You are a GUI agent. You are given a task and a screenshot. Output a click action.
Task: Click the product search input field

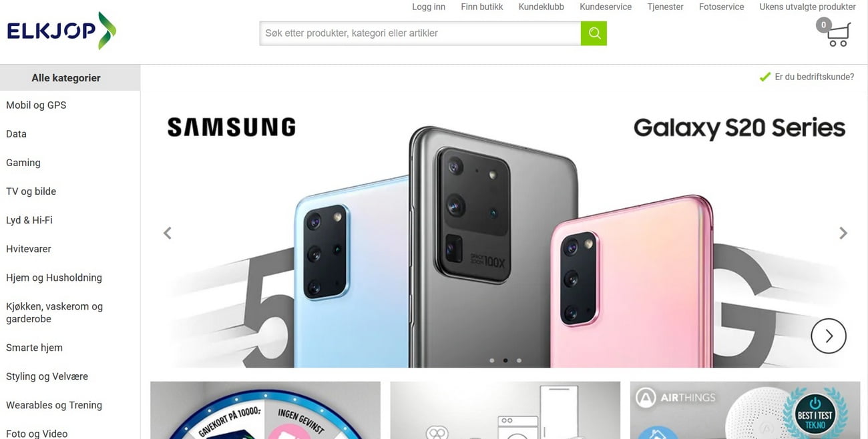tap(420, 33)
